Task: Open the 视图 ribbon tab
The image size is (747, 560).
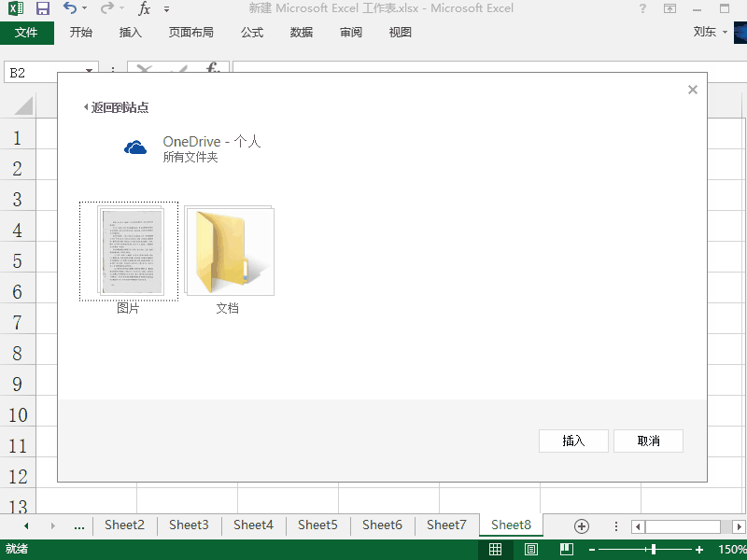Action: pyautogui.click(x=401, y=33)
